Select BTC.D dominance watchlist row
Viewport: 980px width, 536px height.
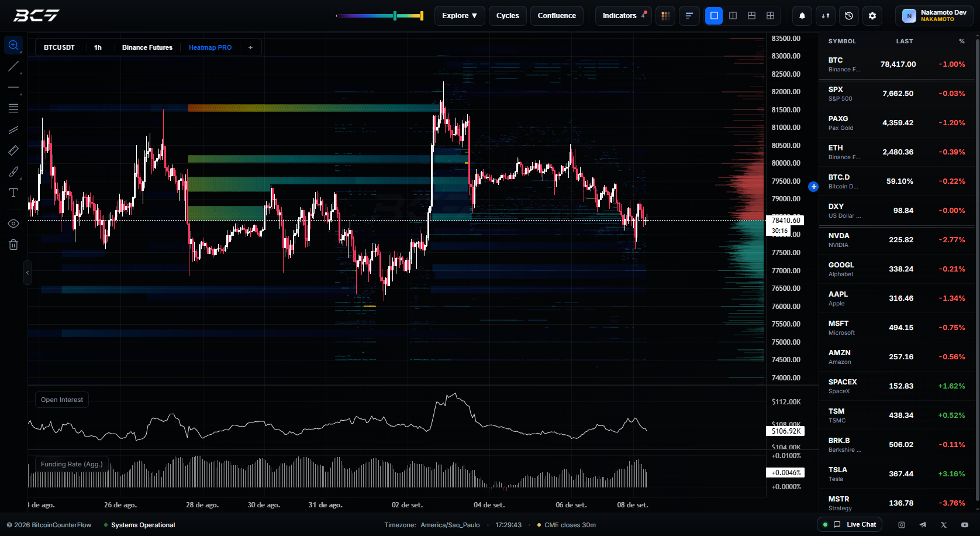(x=897, y=181)
